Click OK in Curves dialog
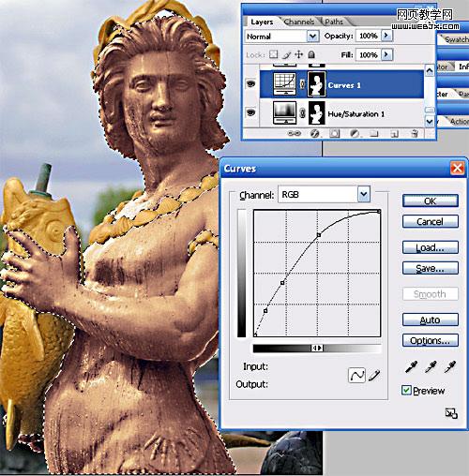Viewport: 469px width, 476px height. (431, 201)
